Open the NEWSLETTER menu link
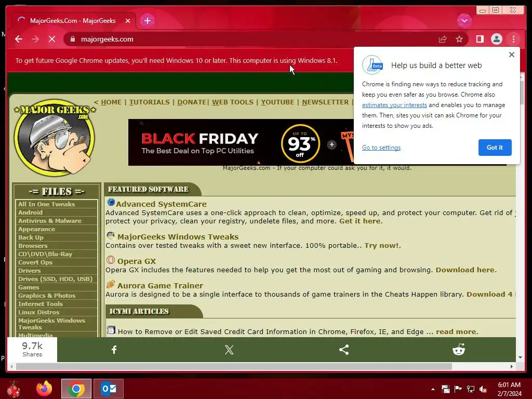The image size is (532, 399). [325, 102]
